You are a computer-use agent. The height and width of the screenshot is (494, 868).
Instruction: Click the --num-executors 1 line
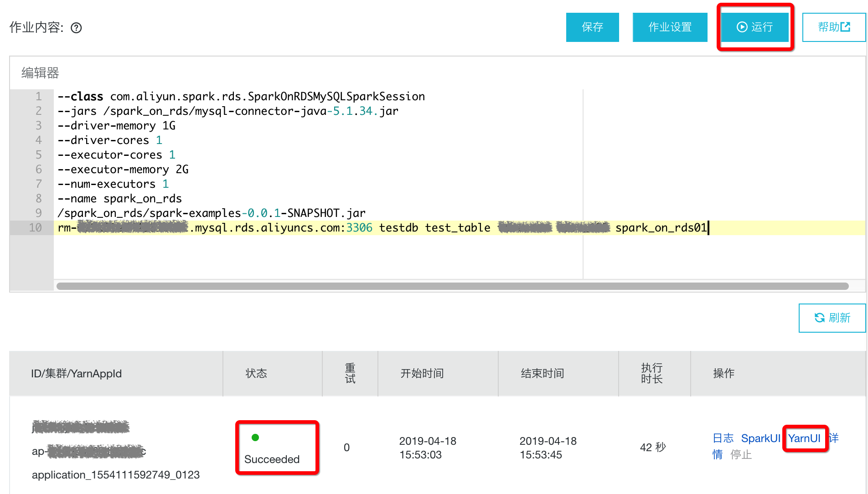tap(113, 184)
